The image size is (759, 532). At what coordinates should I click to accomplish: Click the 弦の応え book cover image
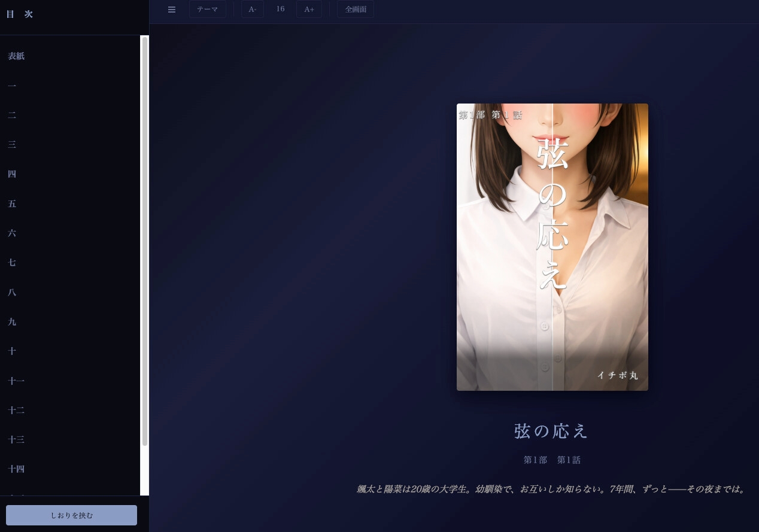click(x=552, y=247)
